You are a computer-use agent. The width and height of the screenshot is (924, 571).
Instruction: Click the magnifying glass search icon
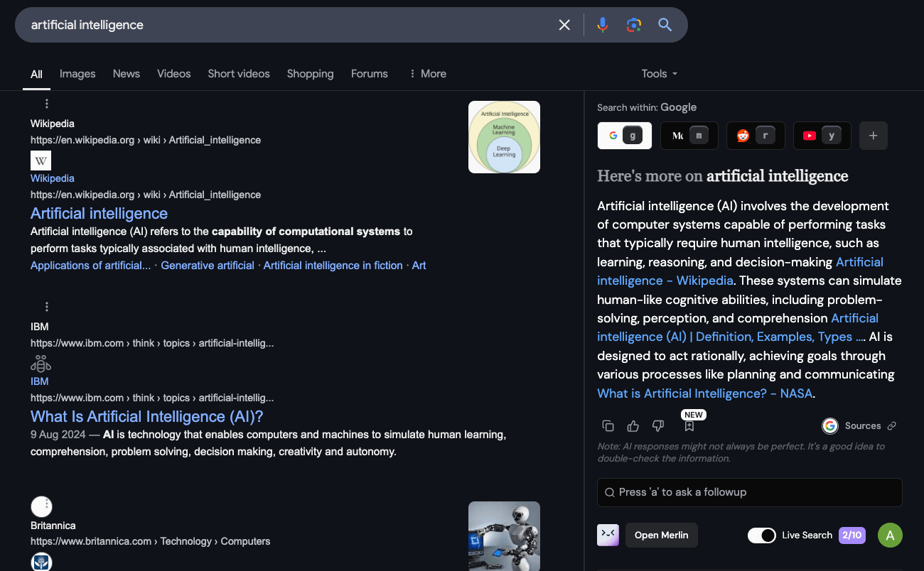point(665,25)
